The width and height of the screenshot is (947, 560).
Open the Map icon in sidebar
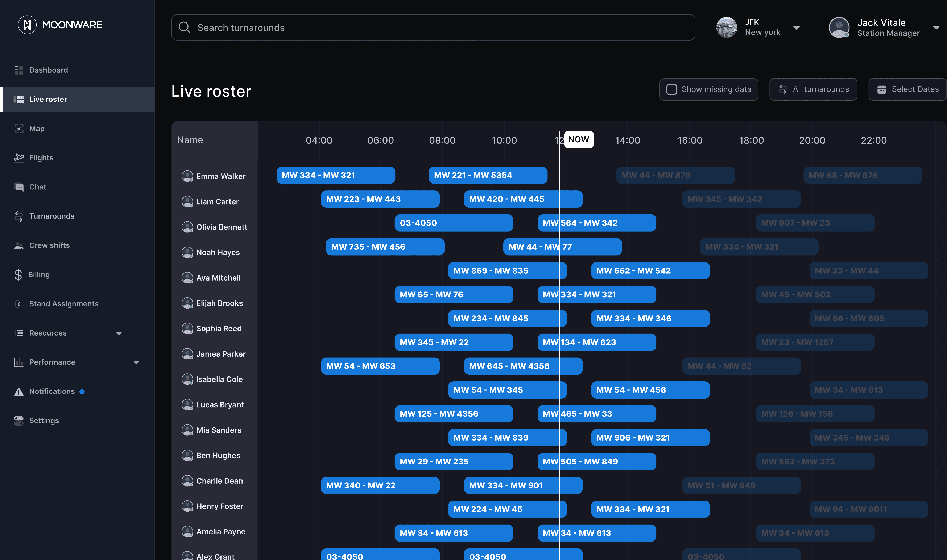[19, 128]
